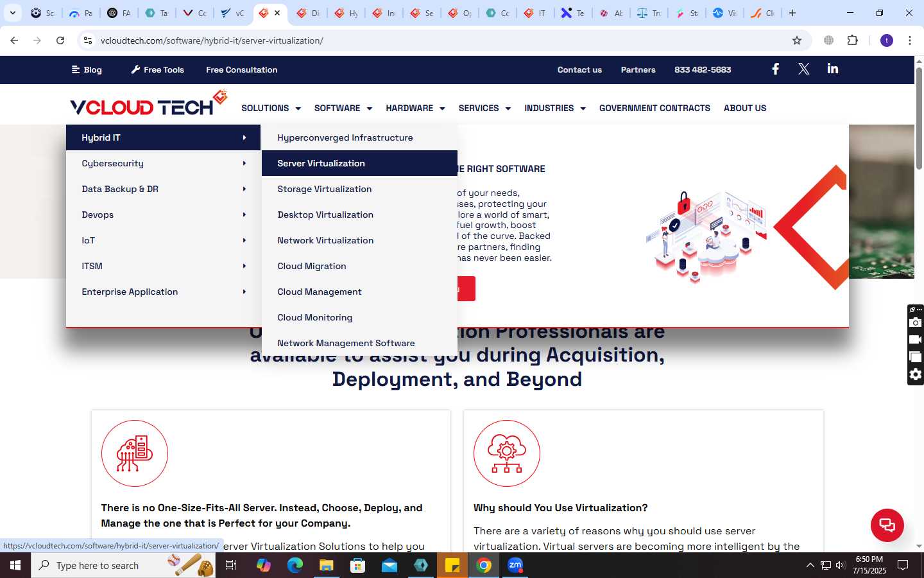The height and width of the screenshot is (578, 924).
Task: Open Storage Virtualization menu item
Action: 359,189
